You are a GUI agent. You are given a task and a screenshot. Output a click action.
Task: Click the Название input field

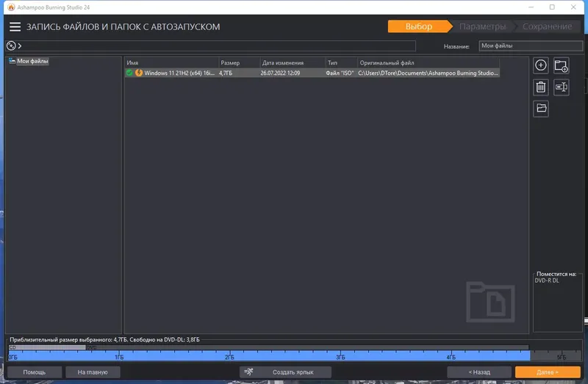pos(530,46)
